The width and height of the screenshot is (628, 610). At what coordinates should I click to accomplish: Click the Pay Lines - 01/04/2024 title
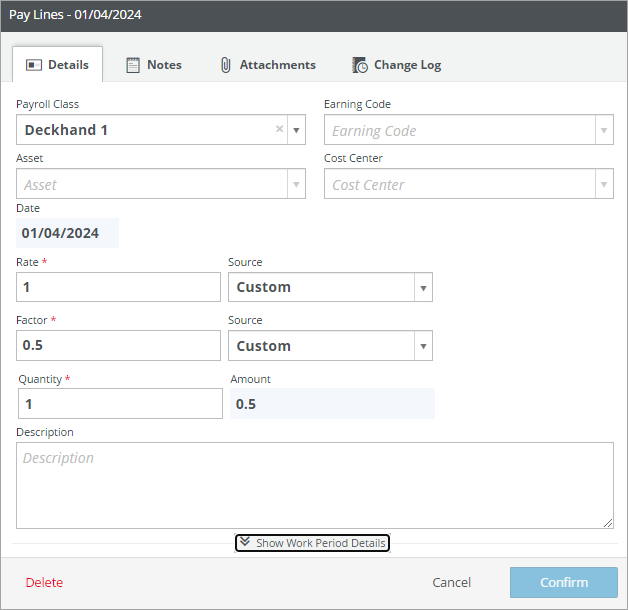coord(75,15)
